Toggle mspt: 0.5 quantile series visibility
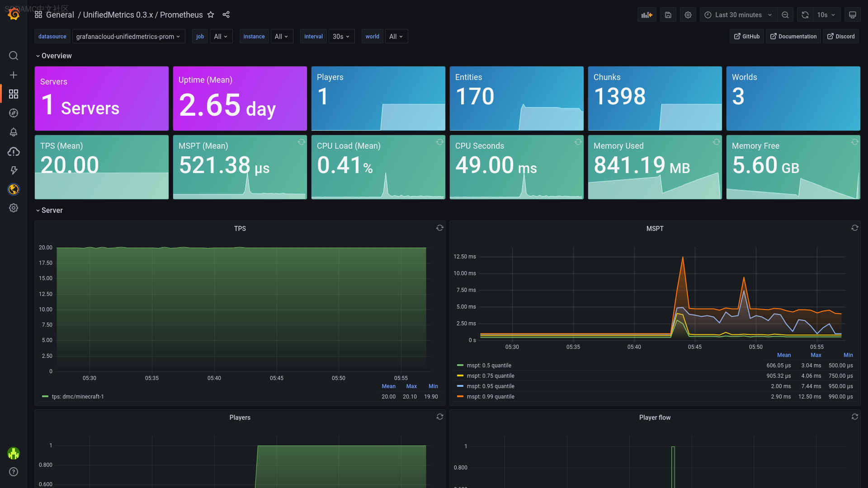The height and width of the screenshot is (488, 868). 489,366
